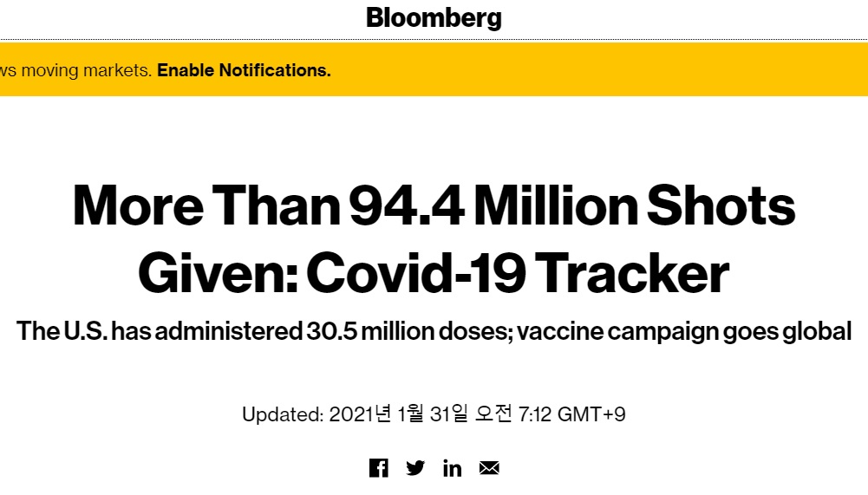Share the article on LinkedIn
The image size is (868, 495).
click(x=453, y=468)
